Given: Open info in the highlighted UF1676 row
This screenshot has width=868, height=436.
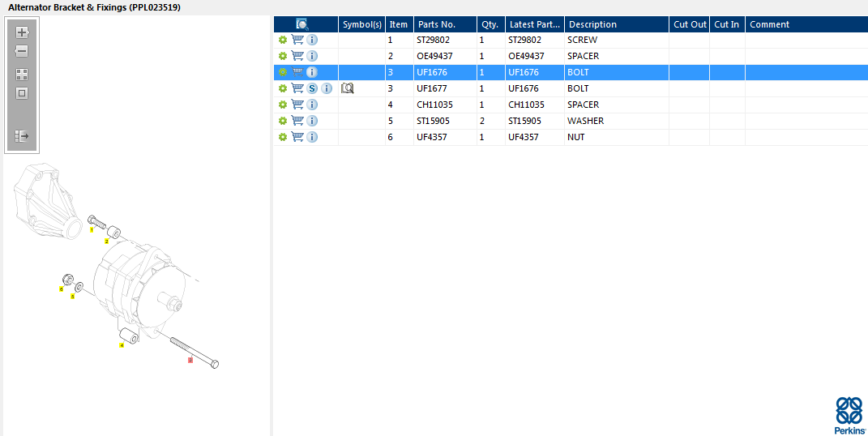Looking at the screenshot, I should (312, 72).
